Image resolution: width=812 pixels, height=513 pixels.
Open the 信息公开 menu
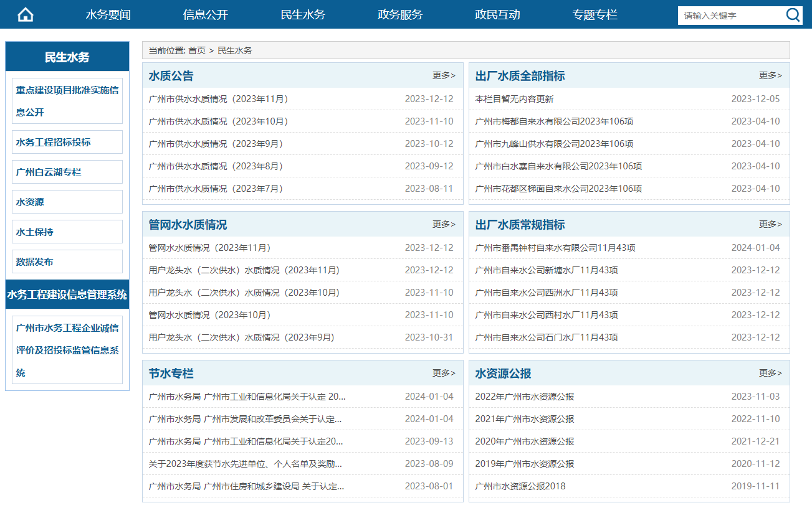point(206,15)
